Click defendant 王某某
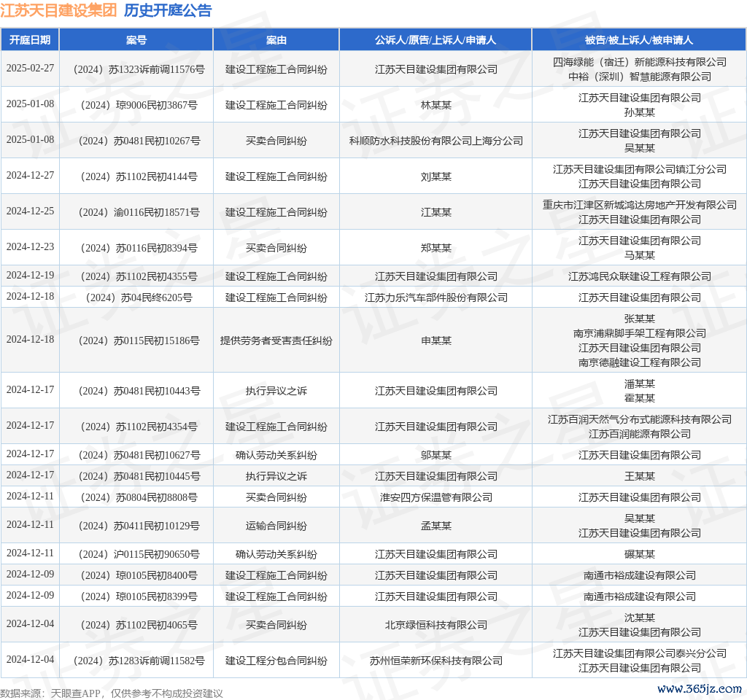747x700 pixels. point(639,476)
